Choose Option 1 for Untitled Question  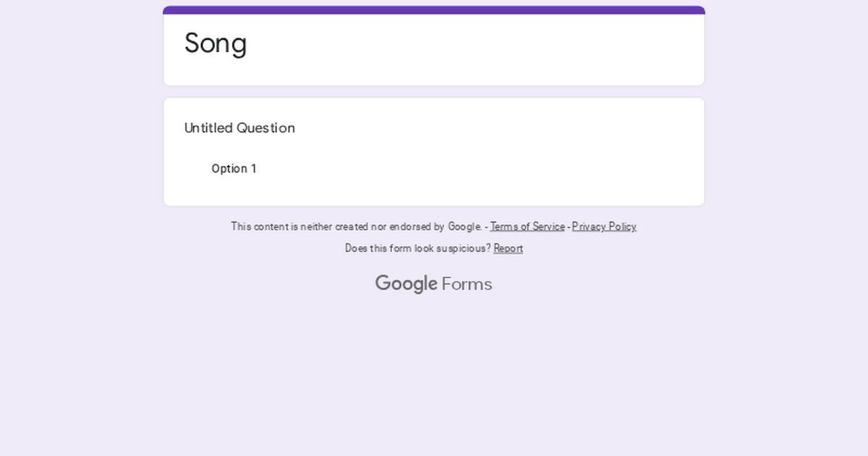[234, 169]
